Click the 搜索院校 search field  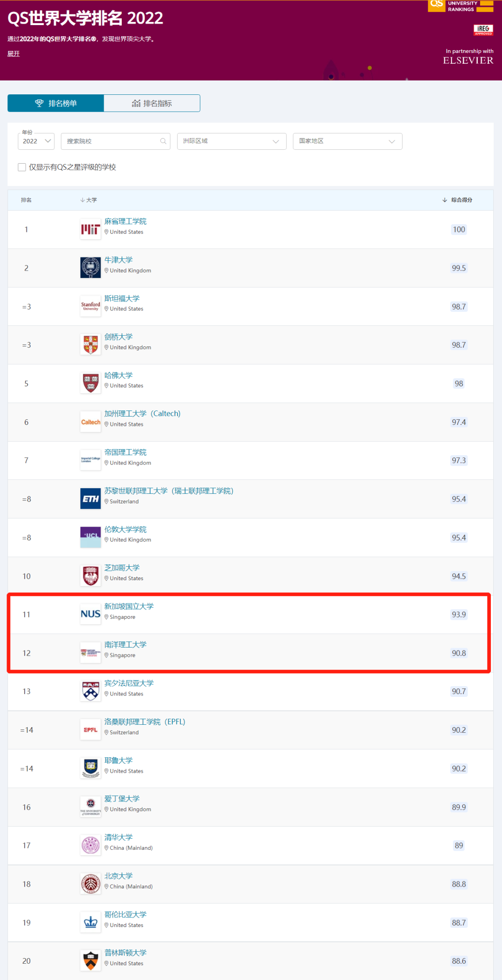coord(116,141)
